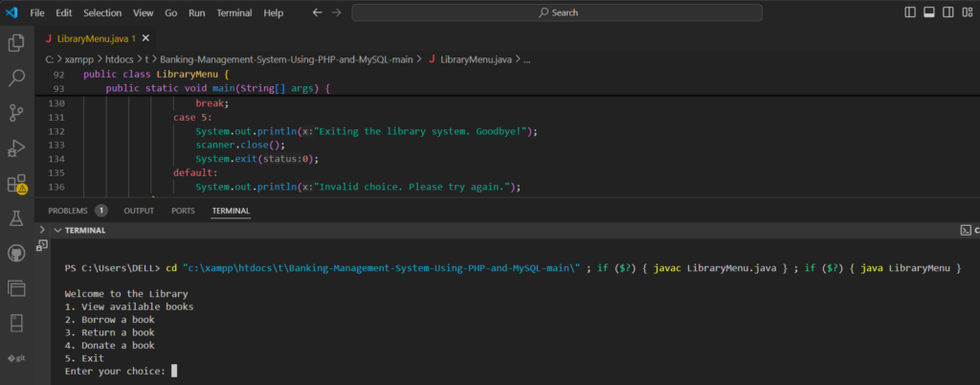Click the VS Code logo icon
Image resolution: width=980 pixels, height=385 pixels.
tap(11, 12)
